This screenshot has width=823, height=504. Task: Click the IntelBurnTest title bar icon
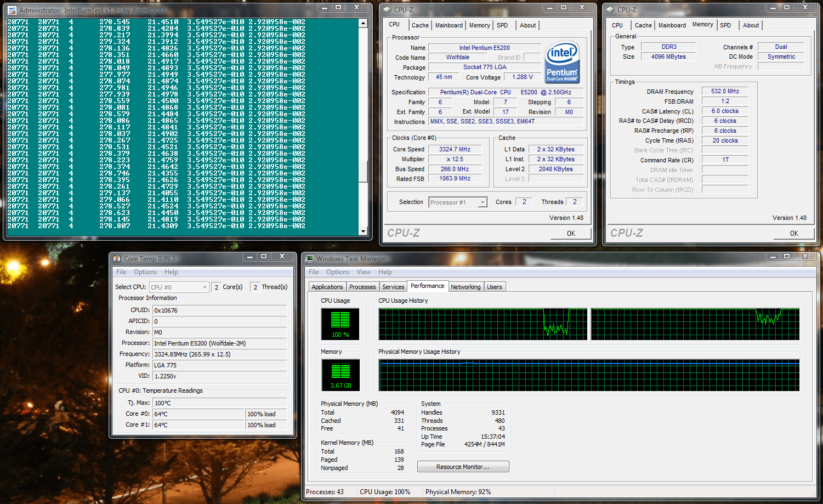[12, 10]
